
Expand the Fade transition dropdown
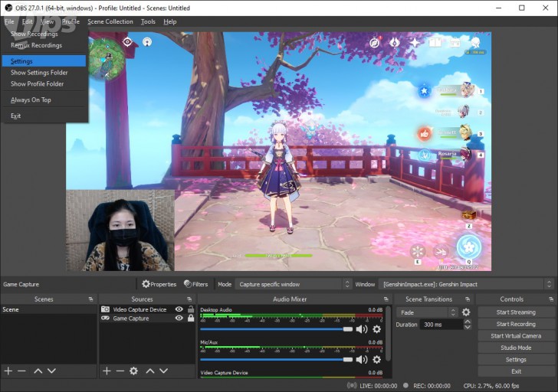(427, 312)
